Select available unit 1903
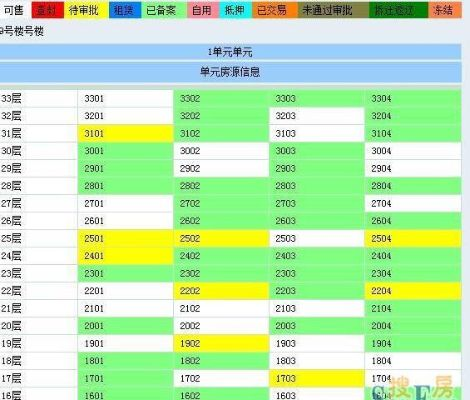The image size is (470, 400). coord(317,343)
